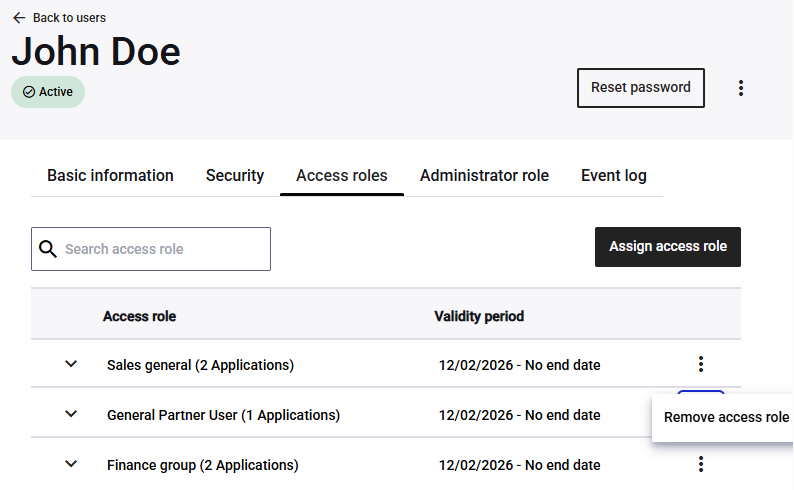
Task: Open user actions three-dot menu near Reset password
Action: pos(741,88)
